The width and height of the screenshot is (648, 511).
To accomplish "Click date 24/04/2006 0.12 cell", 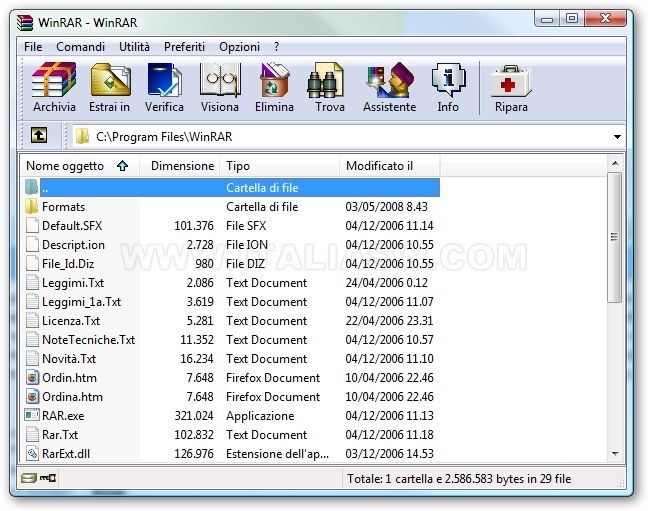I will 386,282.
